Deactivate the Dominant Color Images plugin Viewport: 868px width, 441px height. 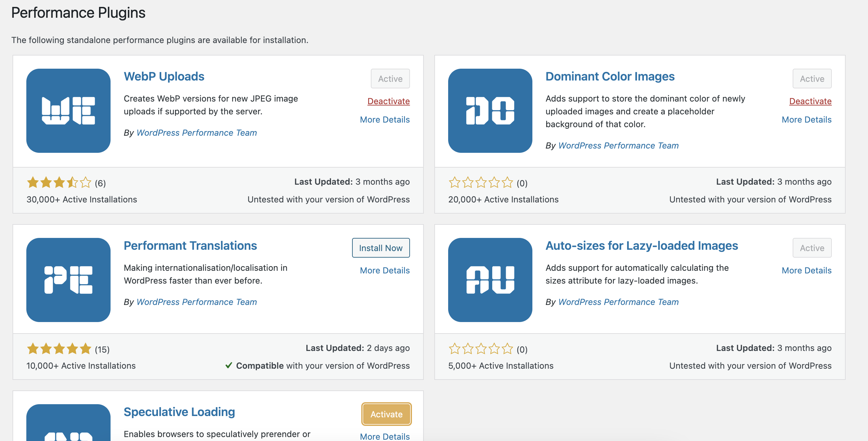[810, 101]
